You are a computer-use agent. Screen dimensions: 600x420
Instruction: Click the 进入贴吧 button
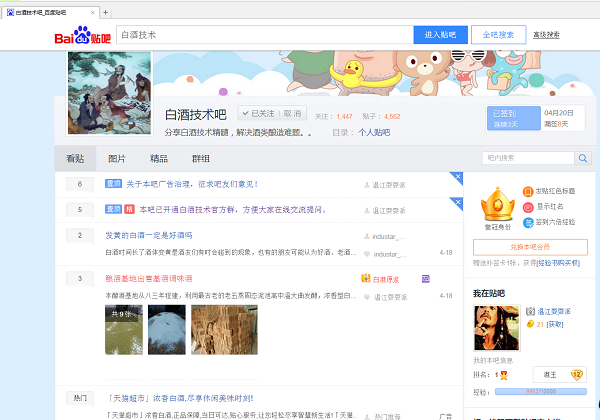(x=440, y=35)
